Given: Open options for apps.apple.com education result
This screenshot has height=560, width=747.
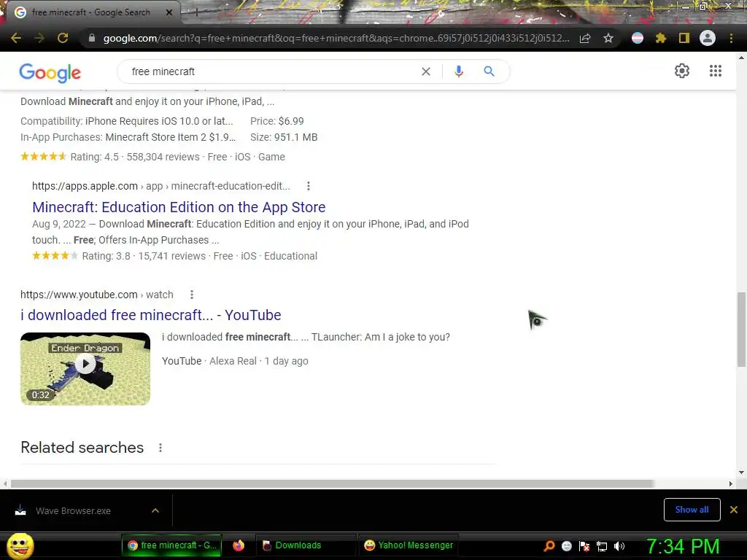Looking at the screenshot, I should 309,186.
